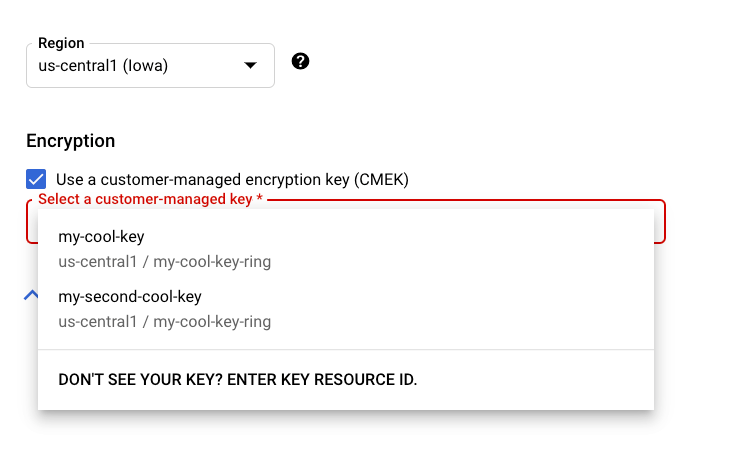749x461 pixels.
Task: Click the divider line below my-second-cool-key
Action: coord(346,350)
